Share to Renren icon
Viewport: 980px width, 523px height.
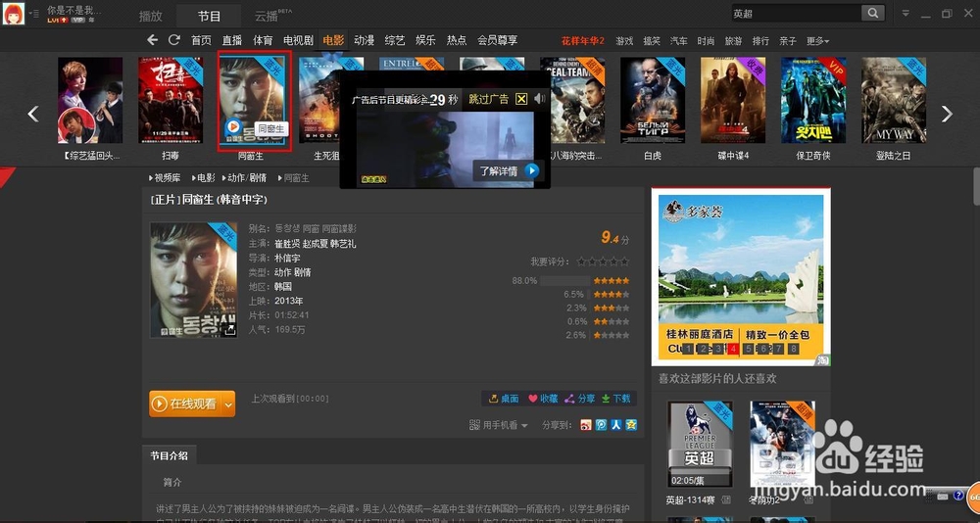click(x=616, y=425)
